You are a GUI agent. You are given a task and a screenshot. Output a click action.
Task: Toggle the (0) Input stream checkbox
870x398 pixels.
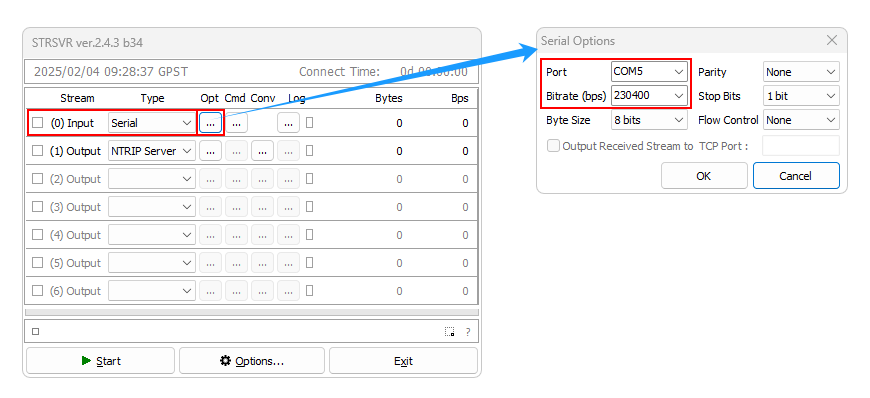click(x=37, y=123)
